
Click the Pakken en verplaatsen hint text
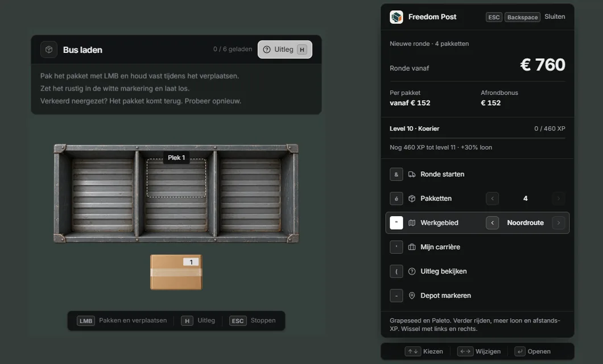(x=133, y=320)
